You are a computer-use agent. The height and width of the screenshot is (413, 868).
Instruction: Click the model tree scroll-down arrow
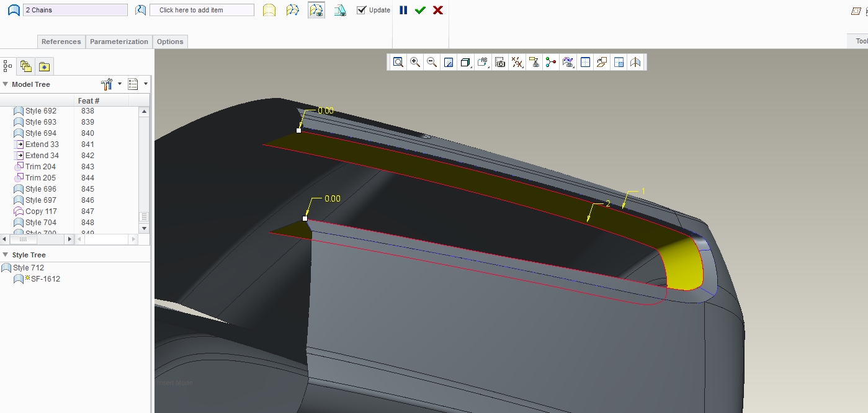coord(144,228)
